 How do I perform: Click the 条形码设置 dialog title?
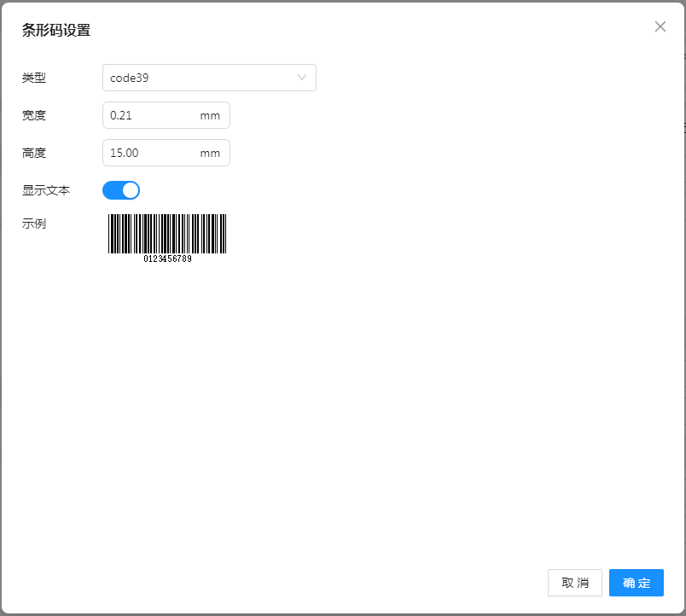tap(56, 31)
